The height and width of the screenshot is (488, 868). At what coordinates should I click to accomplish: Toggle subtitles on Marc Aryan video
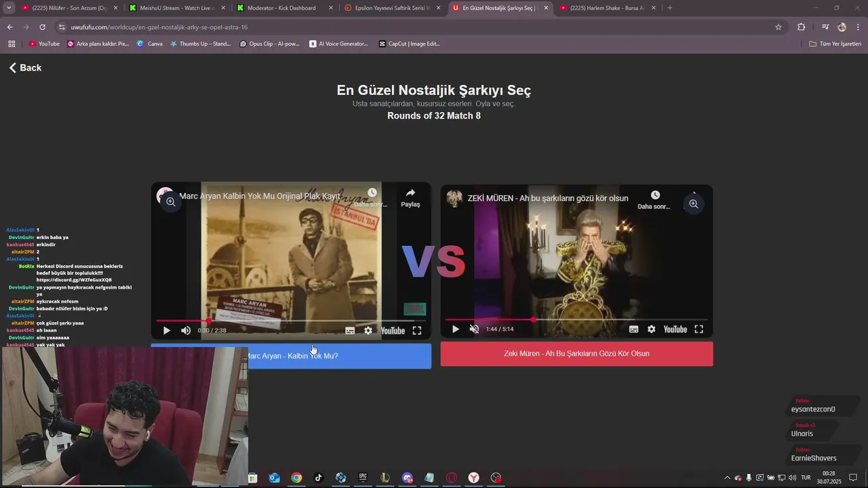(x=350, y=331)
